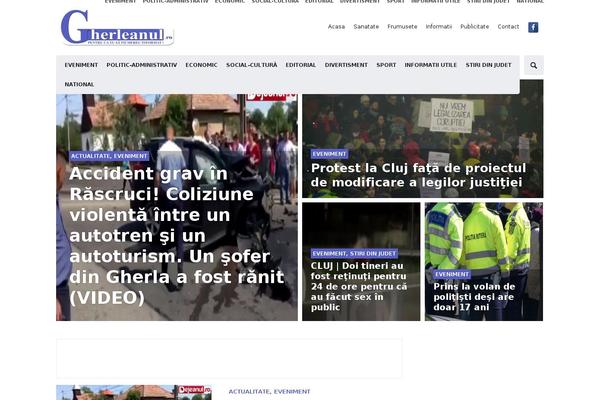Open the search magnifier icon

(x=533, y=65)
